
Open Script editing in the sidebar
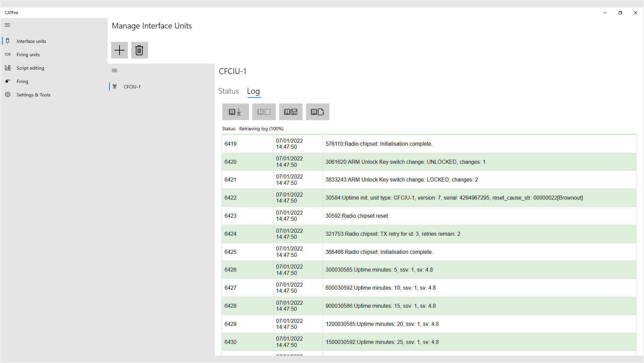pos(30,68)
